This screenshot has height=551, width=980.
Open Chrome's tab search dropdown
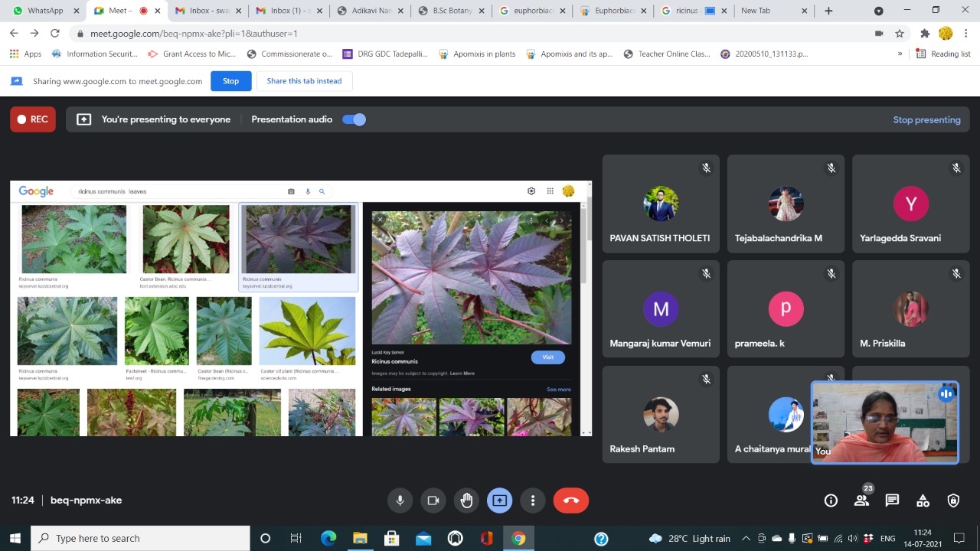(x=878, y=11)
